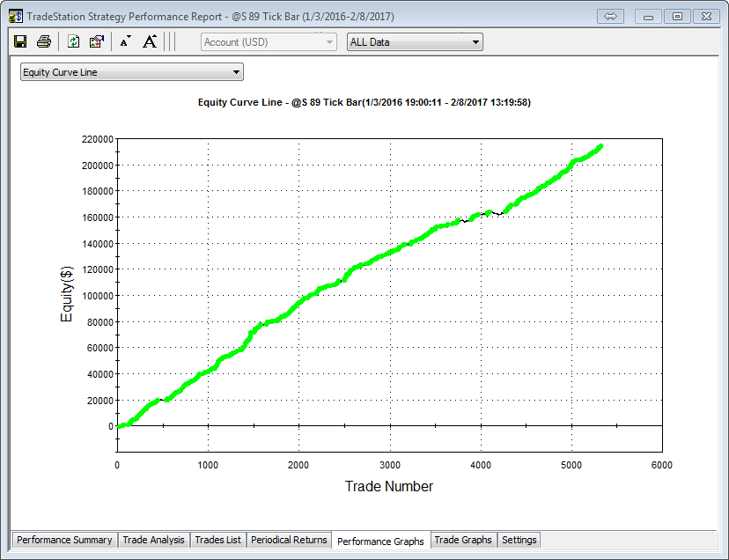The width and height of the screenshot is (729, 560).
Task: Open the Settings tab
Action: 519,540
